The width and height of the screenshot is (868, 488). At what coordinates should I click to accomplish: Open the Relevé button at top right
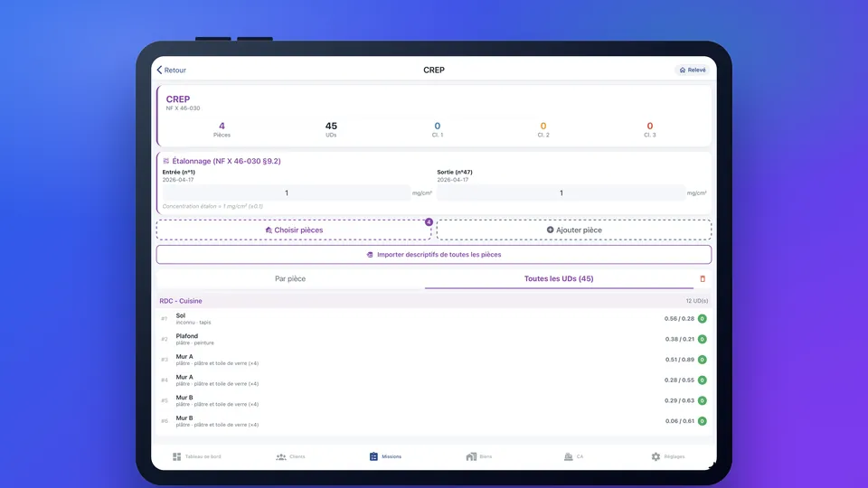click(693, 70)
